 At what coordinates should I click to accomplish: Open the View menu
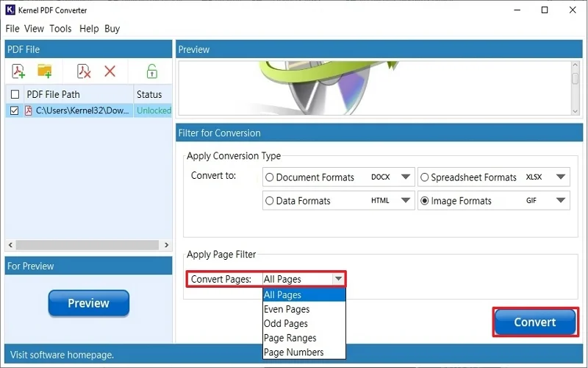34,29
